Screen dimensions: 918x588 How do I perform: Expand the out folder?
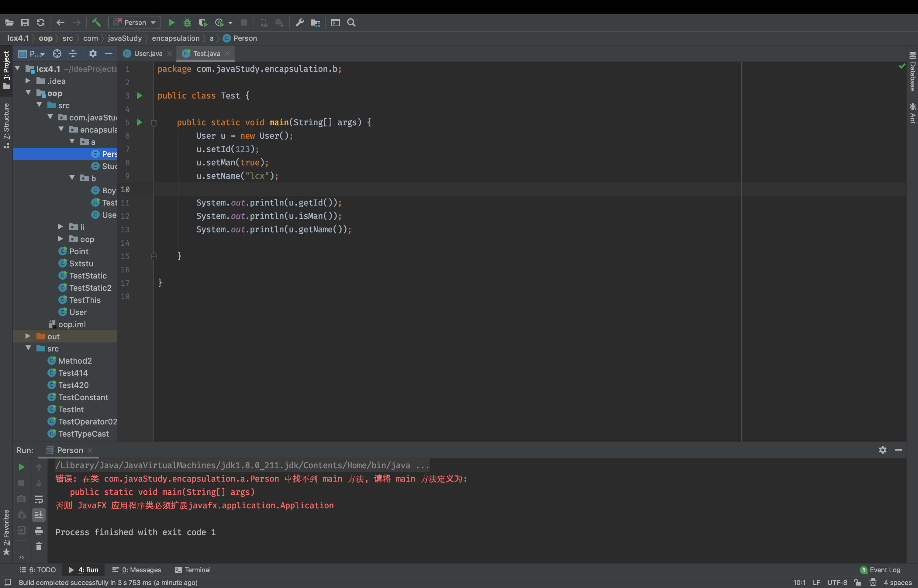(27, 336)
